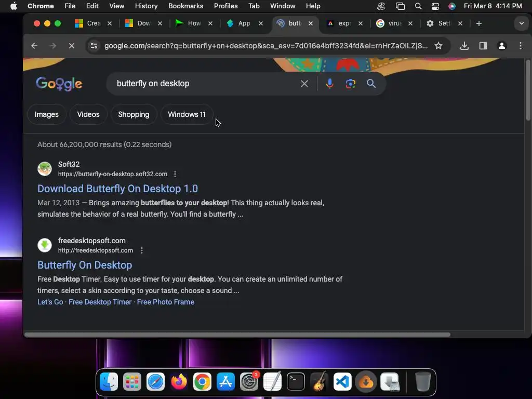The image size is (532, 399).
Task: Filter results by Shopping
Action: coord(134,114)
